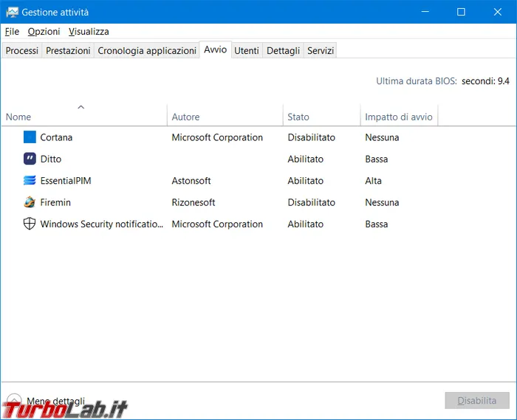Click Disabilitato status in Cortana row
517x420 pixels.
click(311, 137)
